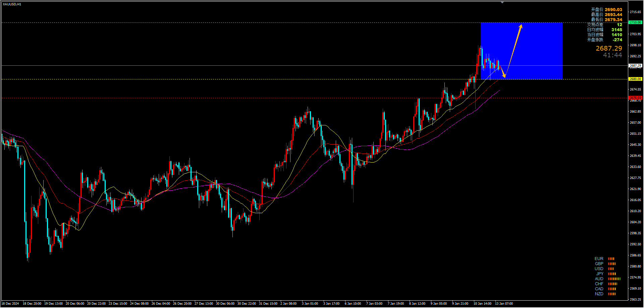Click the AUD label in strength meter
This screenshot has height=308, width=644.
[x=599, y=279]
